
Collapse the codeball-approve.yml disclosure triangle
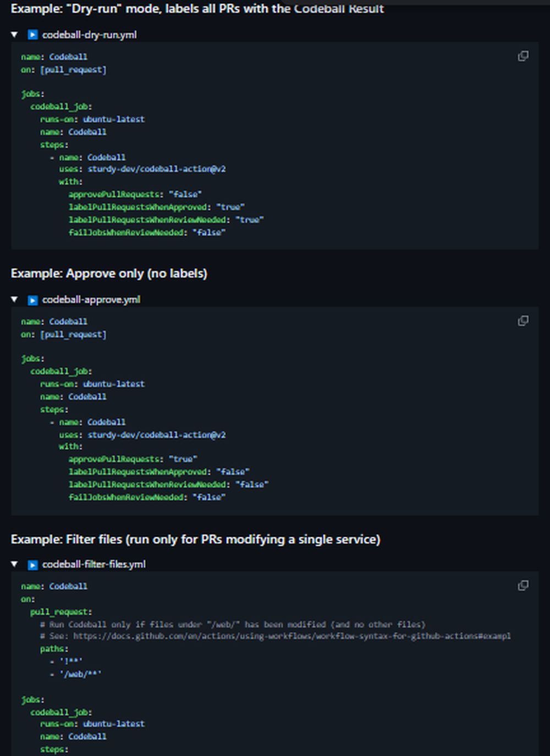(15, 300)
